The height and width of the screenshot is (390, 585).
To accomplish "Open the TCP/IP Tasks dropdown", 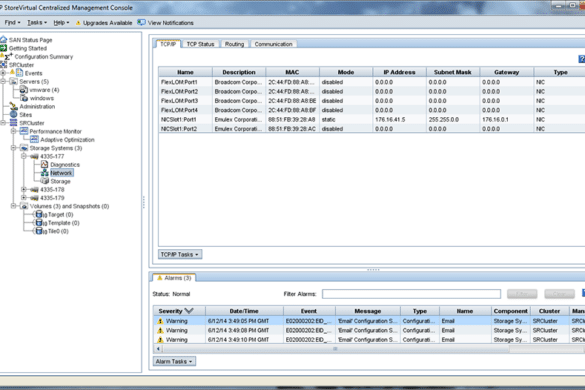I will point(180,254).
